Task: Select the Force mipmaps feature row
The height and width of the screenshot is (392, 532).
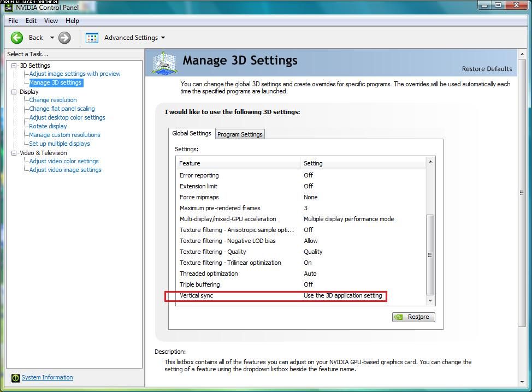Action: 301,197
